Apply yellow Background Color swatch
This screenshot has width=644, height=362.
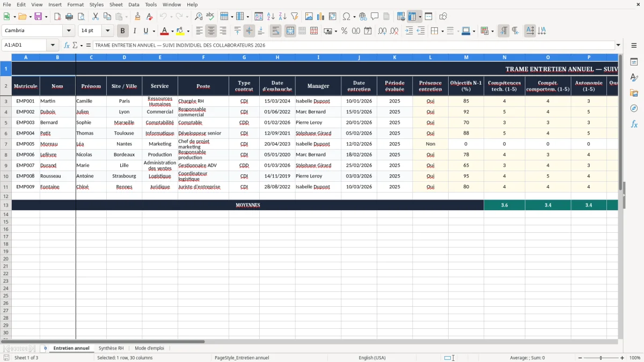coord(181,31)
